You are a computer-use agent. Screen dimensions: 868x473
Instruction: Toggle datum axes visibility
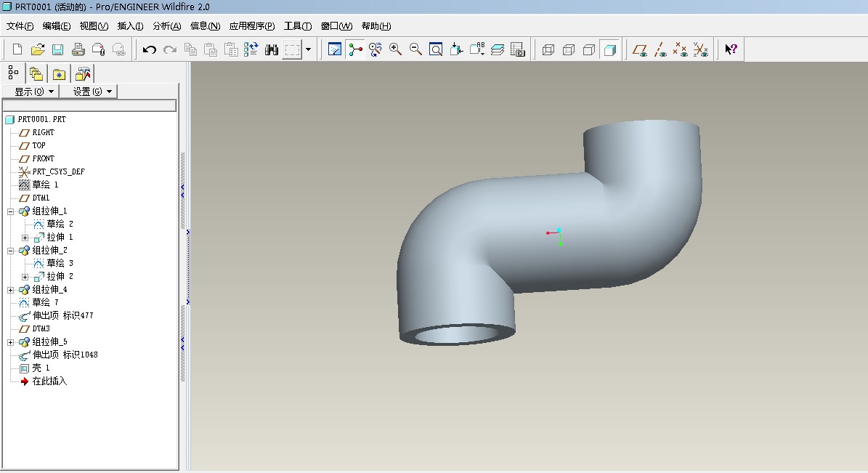(660, 49)
